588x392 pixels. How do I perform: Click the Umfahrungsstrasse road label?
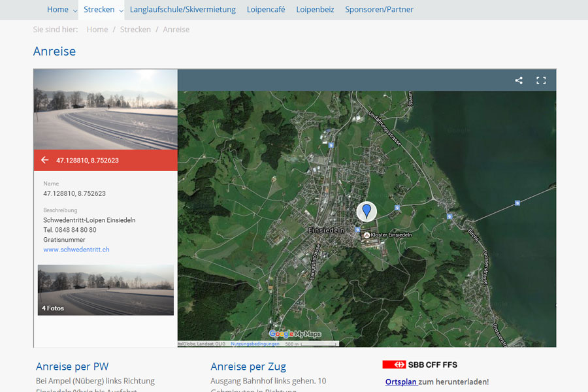click(x=385, y=128)
